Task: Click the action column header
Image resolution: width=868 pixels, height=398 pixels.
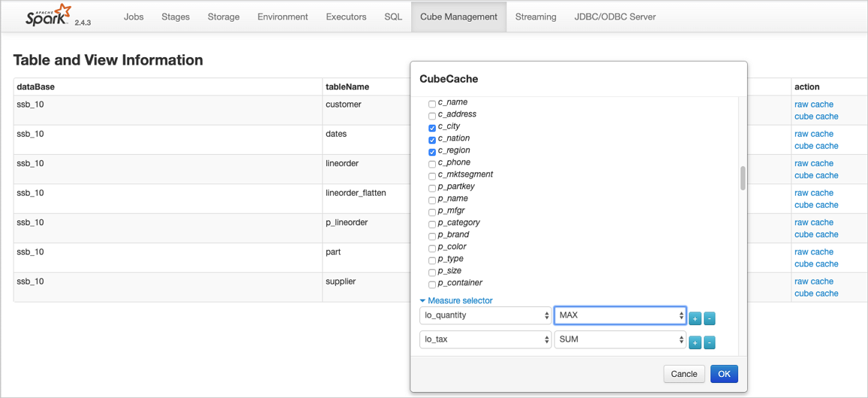Action: point(807,87)
